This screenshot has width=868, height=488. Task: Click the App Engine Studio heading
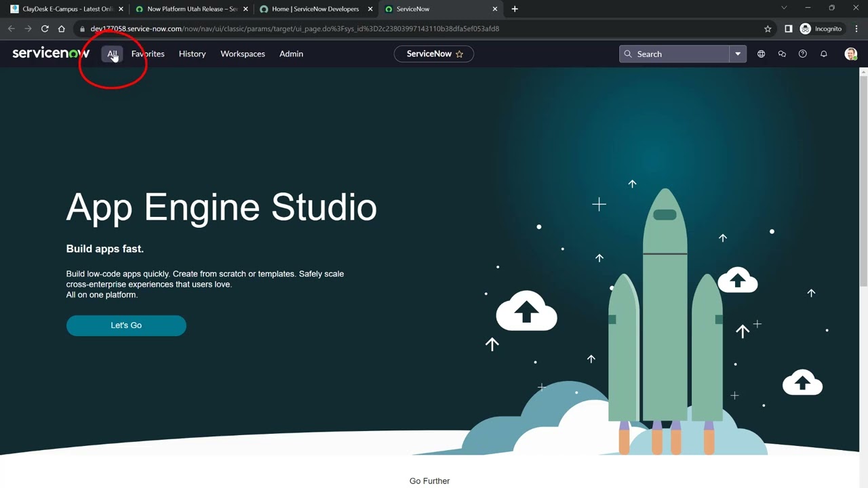click(221, 207)
